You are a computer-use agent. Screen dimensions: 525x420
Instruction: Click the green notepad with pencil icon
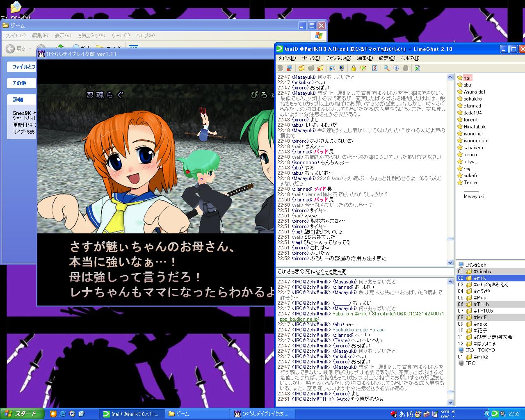click(363, 68)
